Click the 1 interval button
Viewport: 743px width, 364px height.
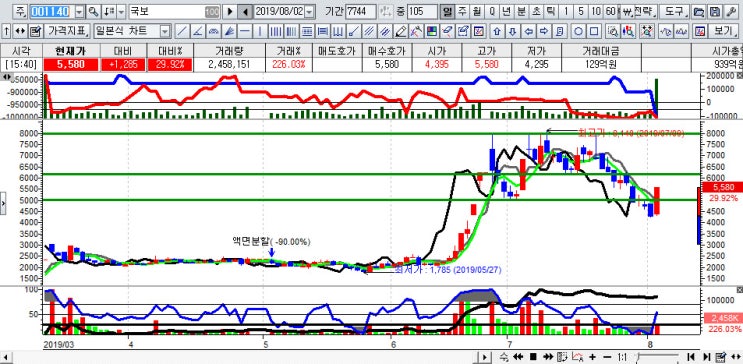[x=567, y=11]
